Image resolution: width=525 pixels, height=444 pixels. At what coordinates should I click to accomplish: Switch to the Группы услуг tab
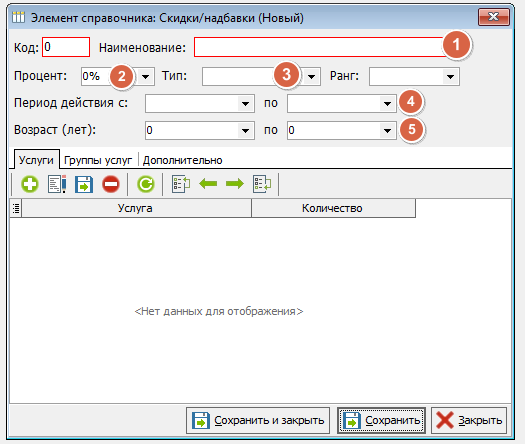(98, 160)
